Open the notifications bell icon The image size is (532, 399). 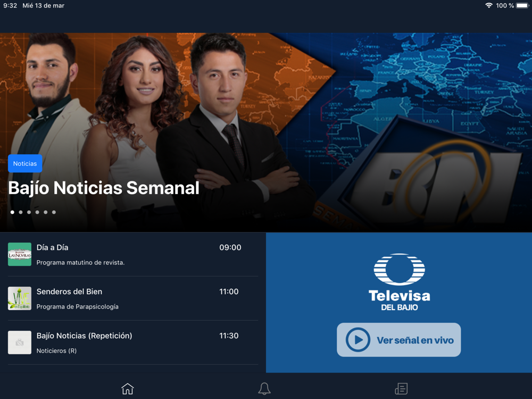pyautogui.click(x=264, y=389)
